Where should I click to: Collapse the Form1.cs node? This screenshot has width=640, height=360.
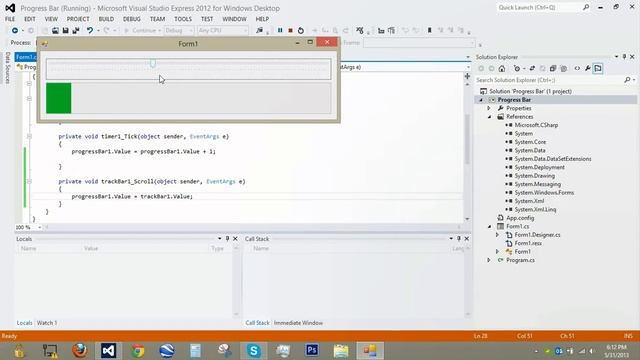[x=489, y=226]
